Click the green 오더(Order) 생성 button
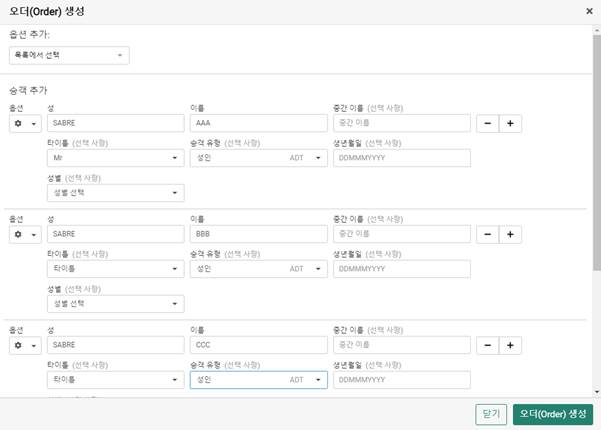Image resolution: width=601 pixels, height=430 pixels. (x=553, y=414)
